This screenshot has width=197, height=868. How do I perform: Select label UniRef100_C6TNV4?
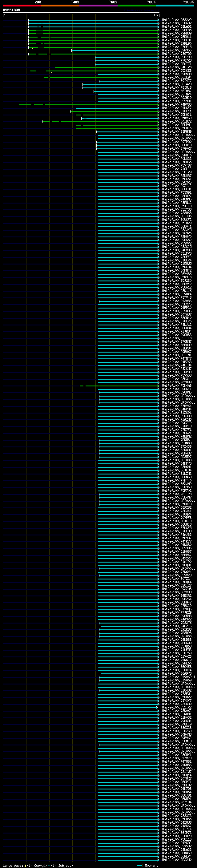coord(177,94)
